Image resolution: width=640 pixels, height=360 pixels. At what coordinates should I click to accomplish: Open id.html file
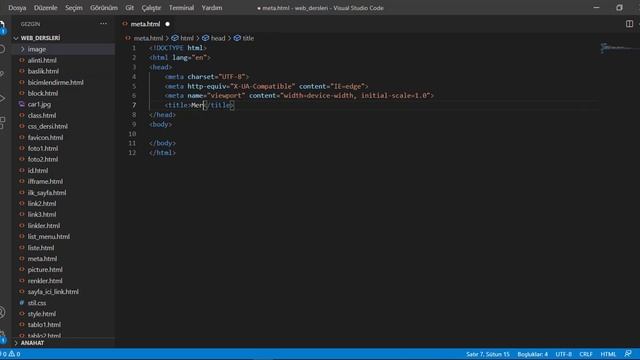[x=38, y=170]
